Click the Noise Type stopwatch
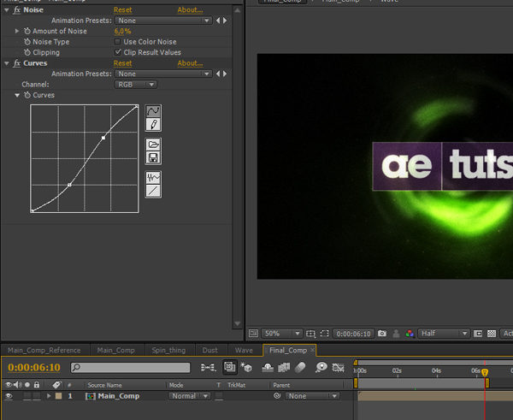Viewport: 513px width, 420px height. coord(27,42)
